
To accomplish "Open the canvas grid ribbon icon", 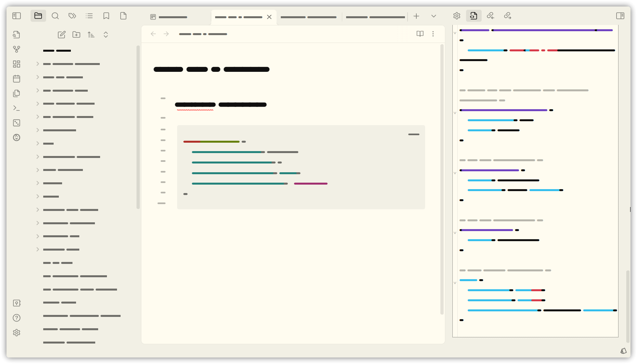I will click(x=17, y=64).
